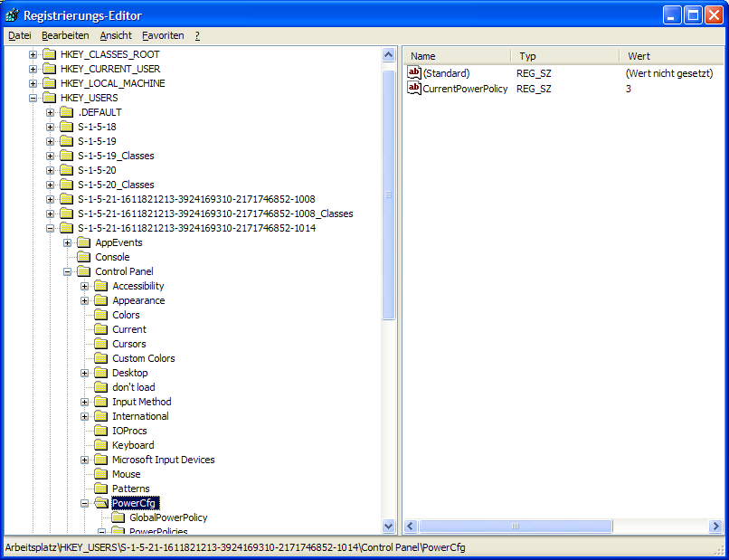Click the values pane horizontal scrollbar thumb

tap(516, 526)
